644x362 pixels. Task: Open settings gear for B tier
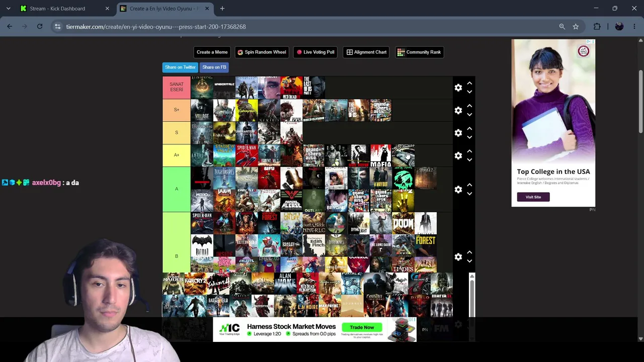[458, 256]
